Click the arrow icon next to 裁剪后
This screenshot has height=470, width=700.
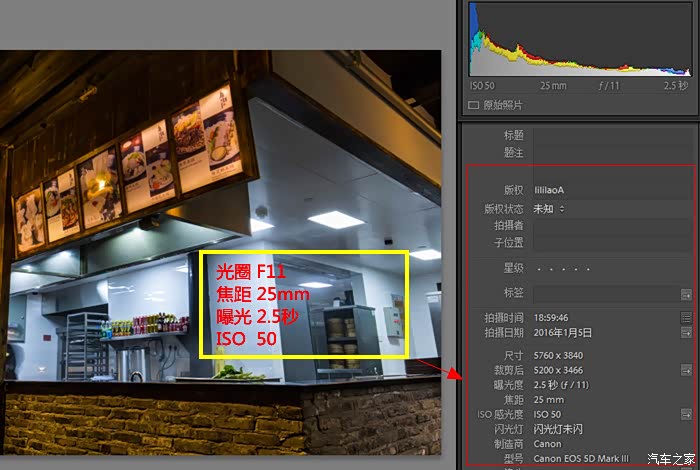686,370
